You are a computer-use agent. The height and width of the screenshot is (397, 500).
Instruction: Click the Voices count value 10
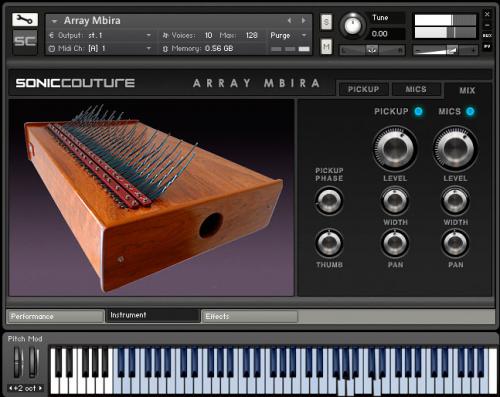pos(209,35)
